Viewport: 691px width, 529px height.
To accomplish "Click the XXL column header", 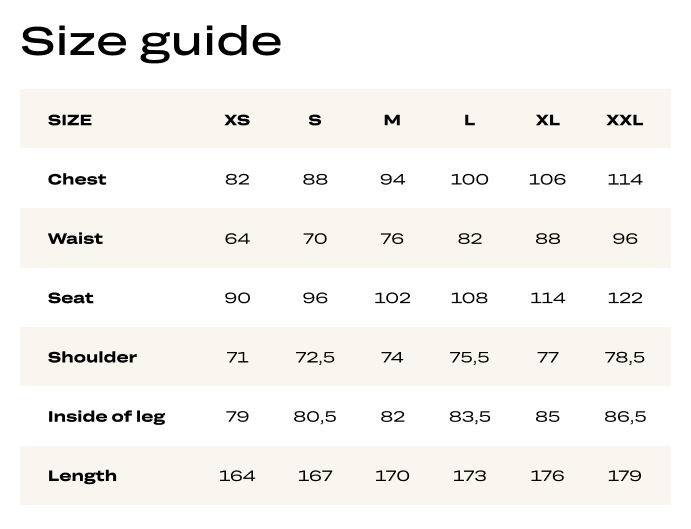I will click(625, 120).
